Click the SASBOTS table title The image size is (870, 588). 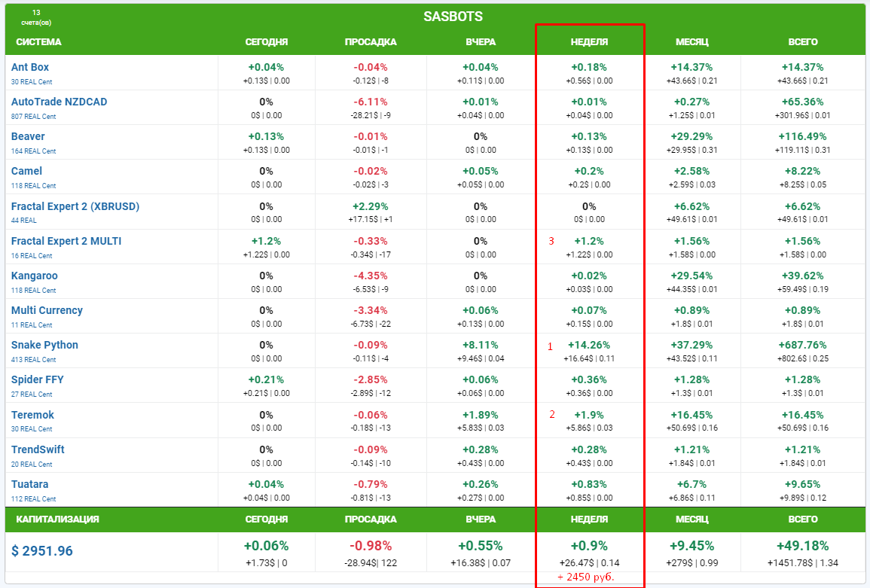(x=453, y=16)
